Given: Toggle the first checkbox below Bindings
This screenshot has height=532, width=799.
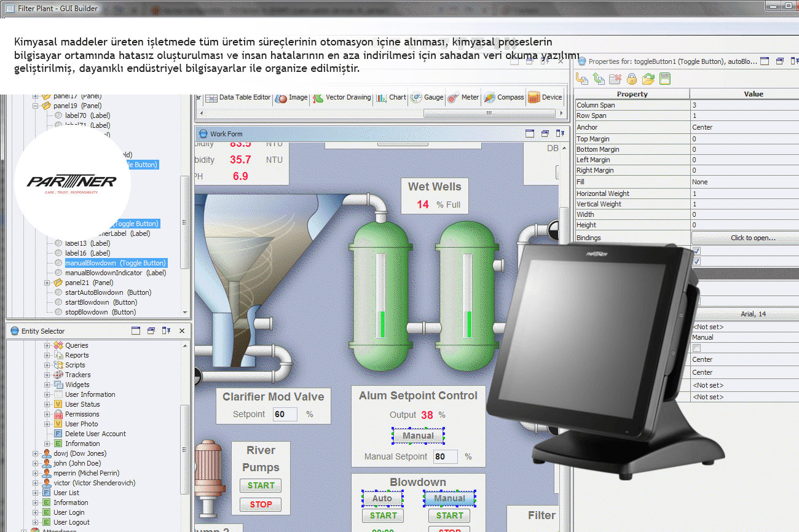Looking at the screenshot, I should (696, 251).
